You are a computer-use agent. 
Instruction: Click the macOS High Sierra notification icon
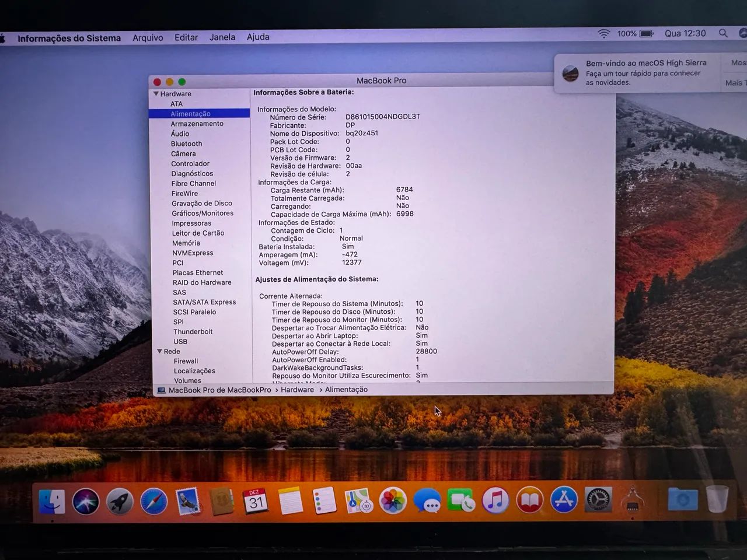pos(570,73)
